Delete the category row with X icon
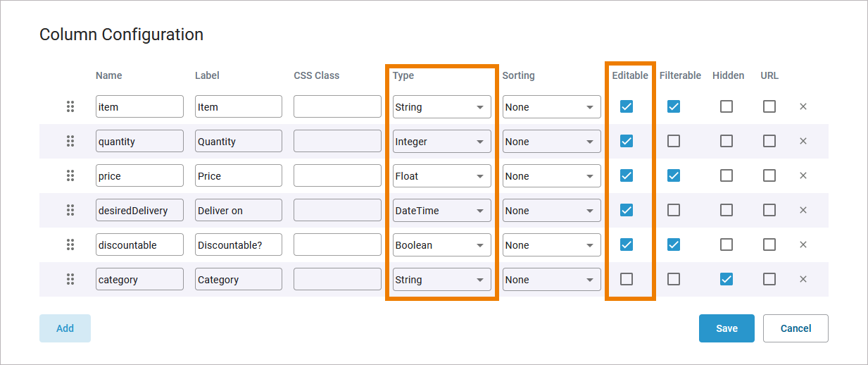The height and width of the screenshot is (365, 868). pos(803,279)
